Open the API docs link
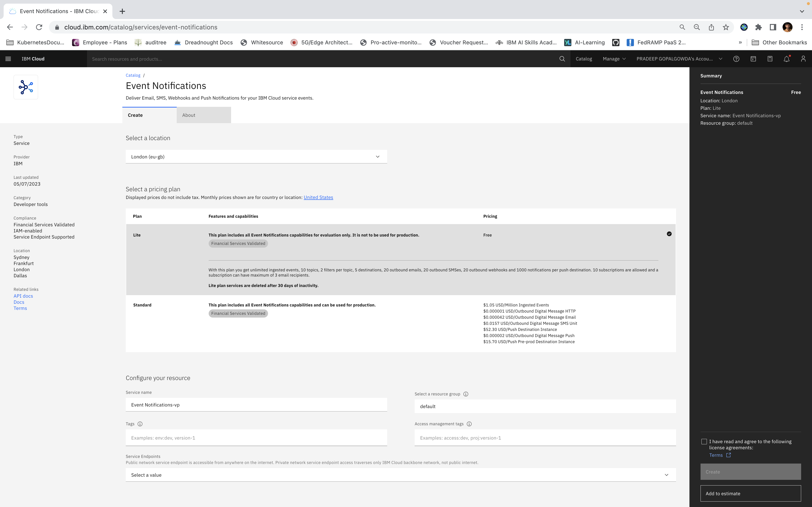This screenshot has height=507, width=812. [23, 296]
